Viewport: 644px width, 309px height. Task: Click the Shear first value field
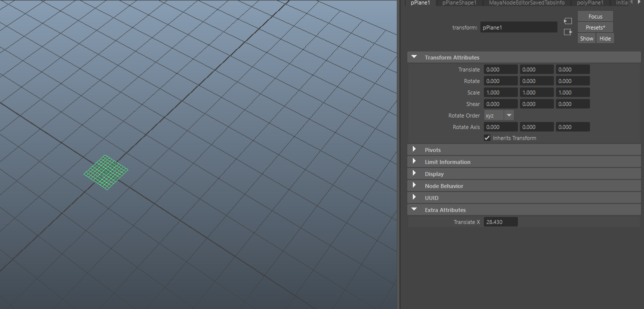[501, 104]
